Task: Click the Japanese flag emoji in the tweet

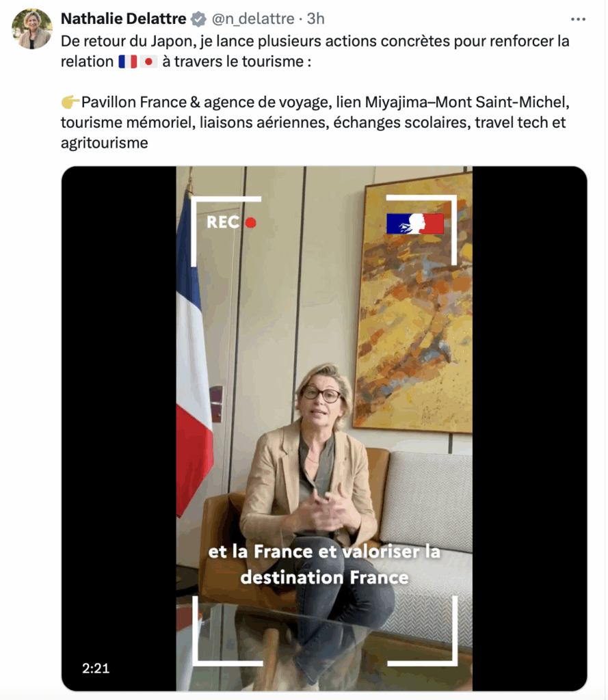Action: 148,62
